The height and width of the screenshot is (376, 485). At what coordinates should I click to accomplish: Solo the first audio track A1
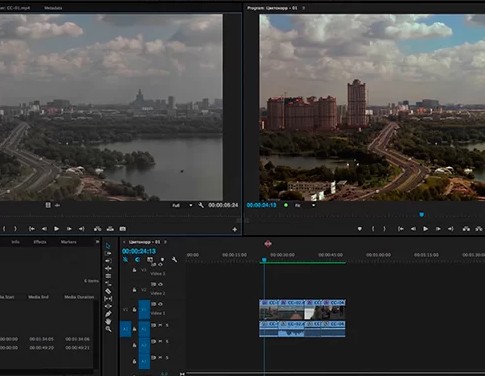(x=167, y=325)
